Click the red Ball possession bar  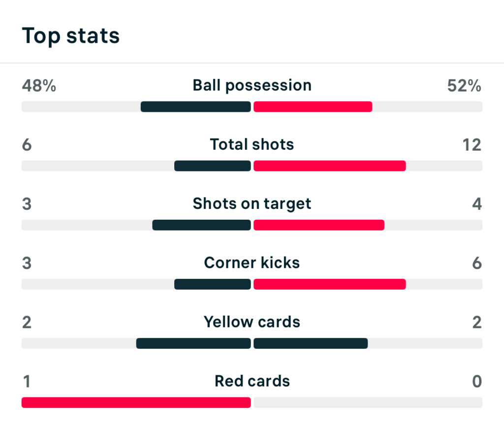coord(313,107)
